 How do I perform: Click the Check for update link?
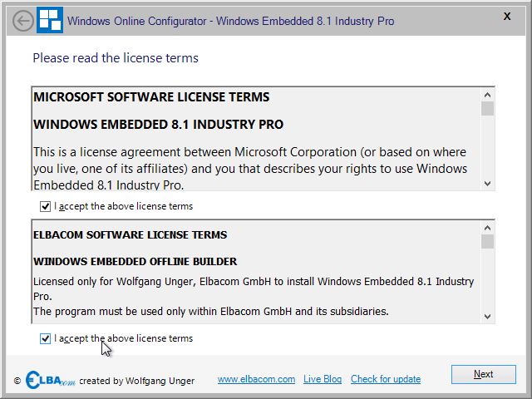[x=386, y=379]
